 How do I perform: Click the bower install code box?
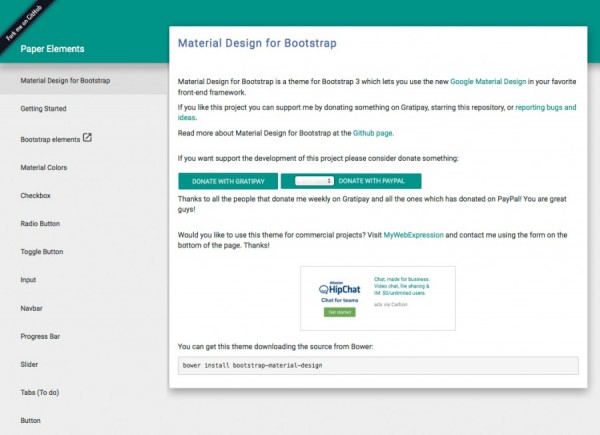378,365
